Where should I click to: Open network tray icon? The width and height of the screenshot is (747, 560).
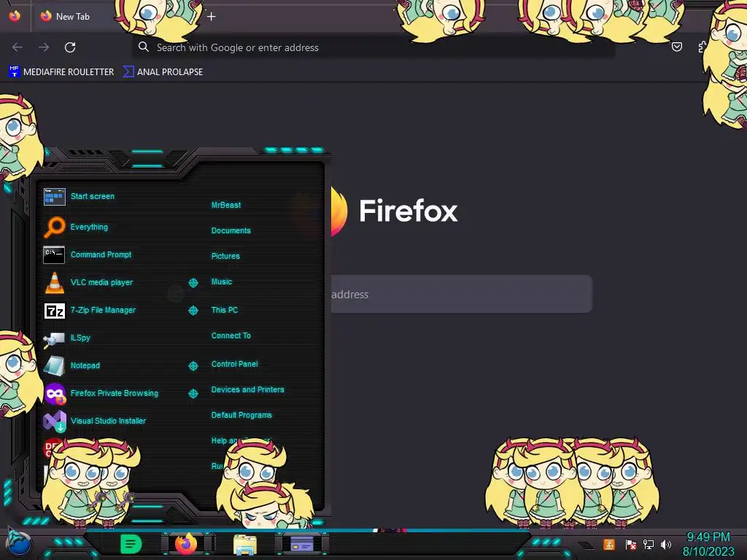[x=649, y=544]
